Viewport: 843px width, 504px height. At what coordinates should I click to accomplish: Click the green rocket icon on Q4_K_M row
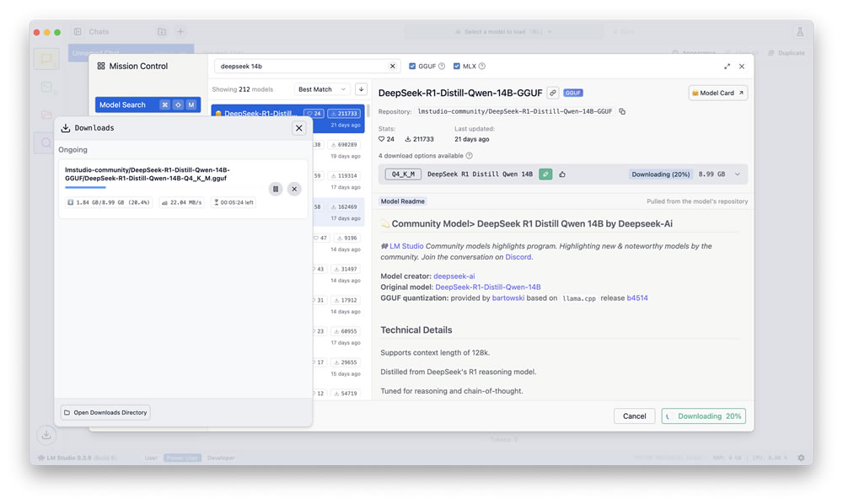coord(545,174)
